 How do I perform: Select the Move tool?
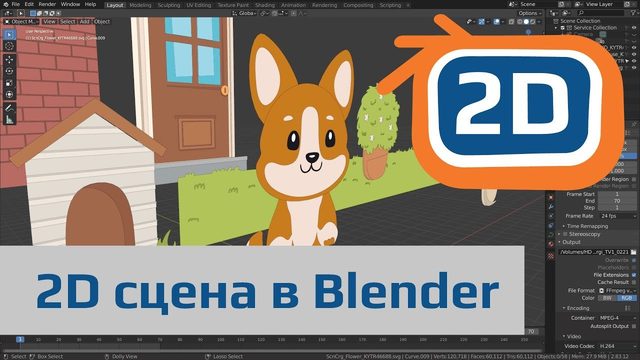pos(9,60)
